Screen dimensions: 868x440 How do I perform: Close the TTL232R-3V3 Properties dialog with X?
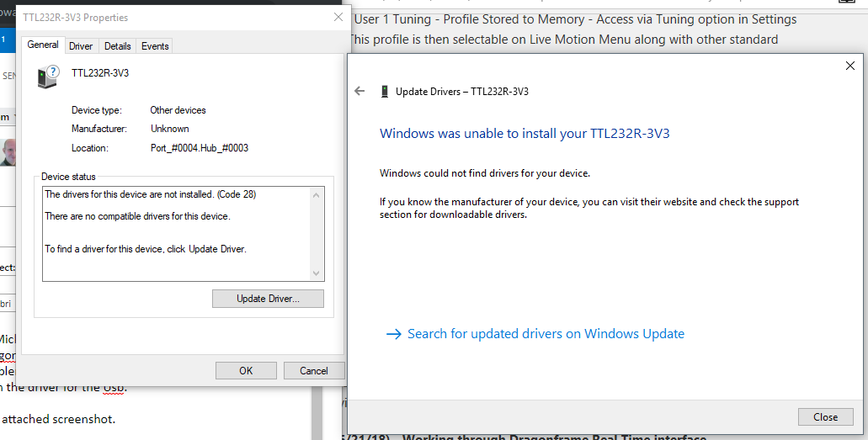338,17
